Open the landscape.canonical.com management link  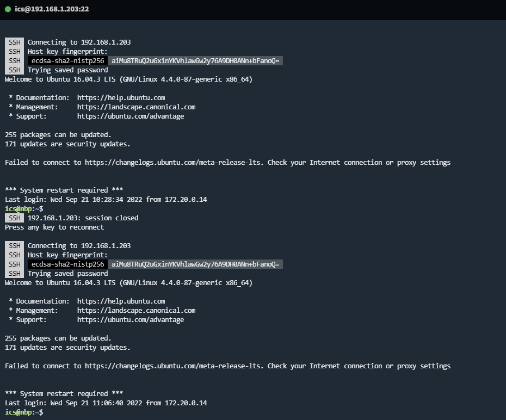136,107
